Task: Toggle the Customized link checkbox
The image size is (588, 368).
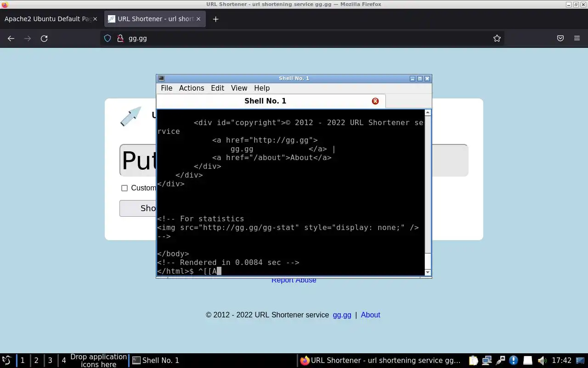Action: point(124,188)
